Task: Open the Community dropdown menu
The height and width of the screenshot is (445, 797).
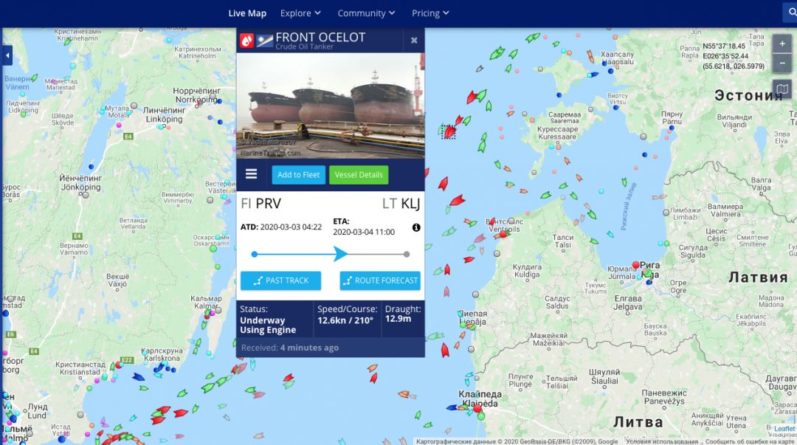Action: tap(366, 13)
